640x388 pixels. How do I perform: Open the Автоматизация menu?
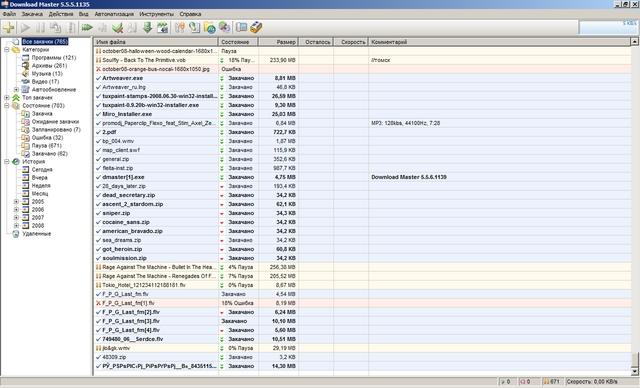click(114, 14)
